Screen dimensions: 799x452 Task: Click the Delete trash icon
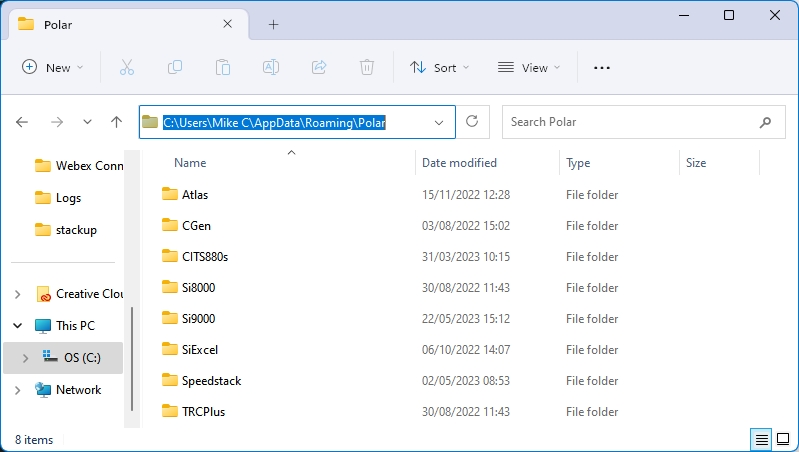[367, 67]
